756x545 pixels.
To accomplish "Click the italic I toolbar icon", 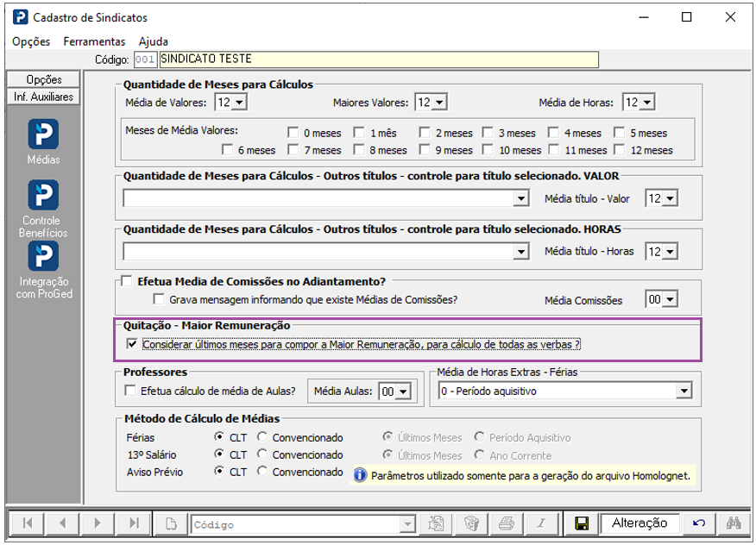I will click(x=541, y=523).
